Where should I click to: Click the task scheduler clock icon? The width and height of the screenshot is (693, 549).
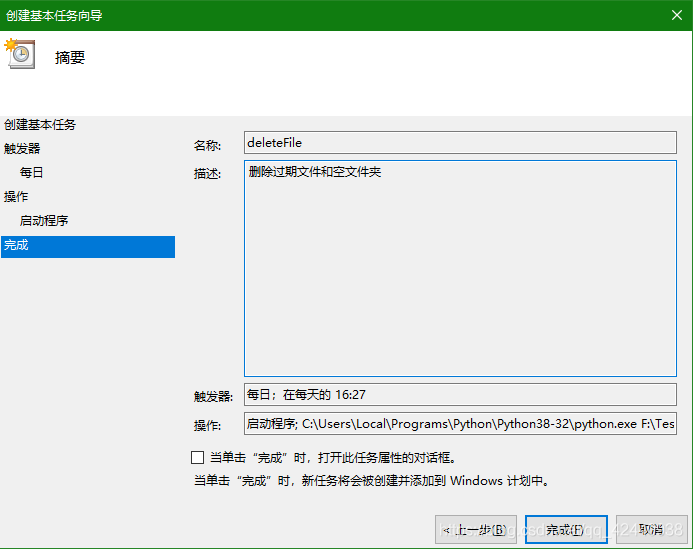coord(20,53)
